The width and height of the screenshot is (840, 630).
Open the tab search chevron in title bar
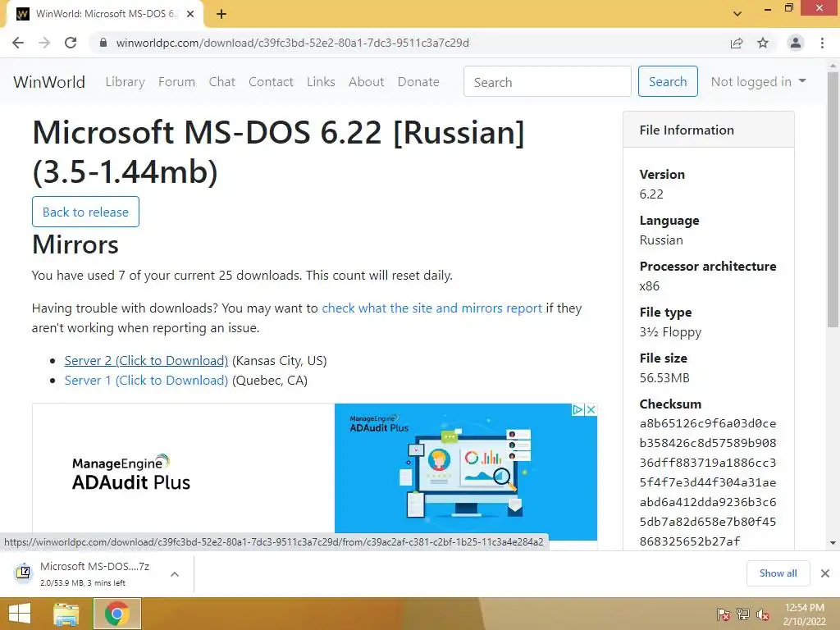[737, 14]
